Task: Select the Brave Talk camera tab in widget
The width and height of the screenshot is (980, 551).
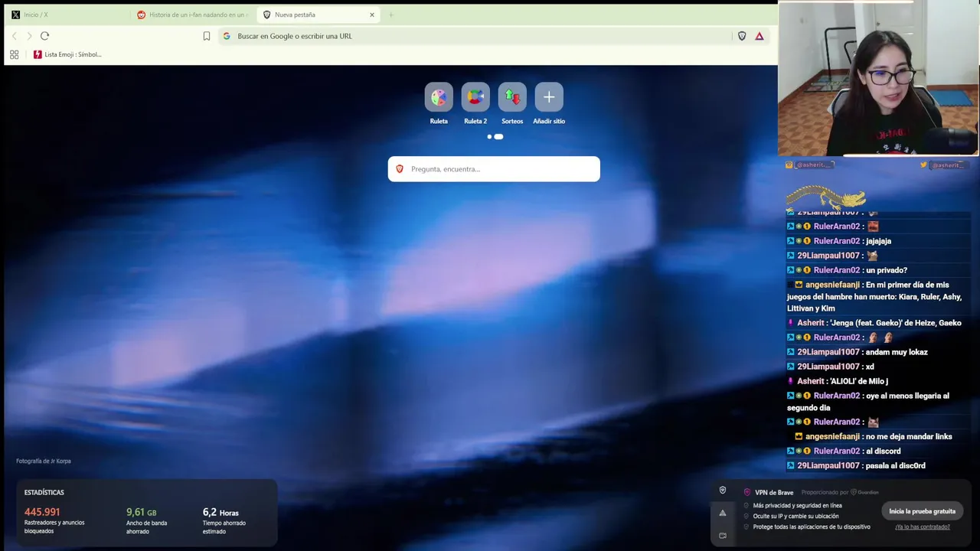Action: pos(723,535)
